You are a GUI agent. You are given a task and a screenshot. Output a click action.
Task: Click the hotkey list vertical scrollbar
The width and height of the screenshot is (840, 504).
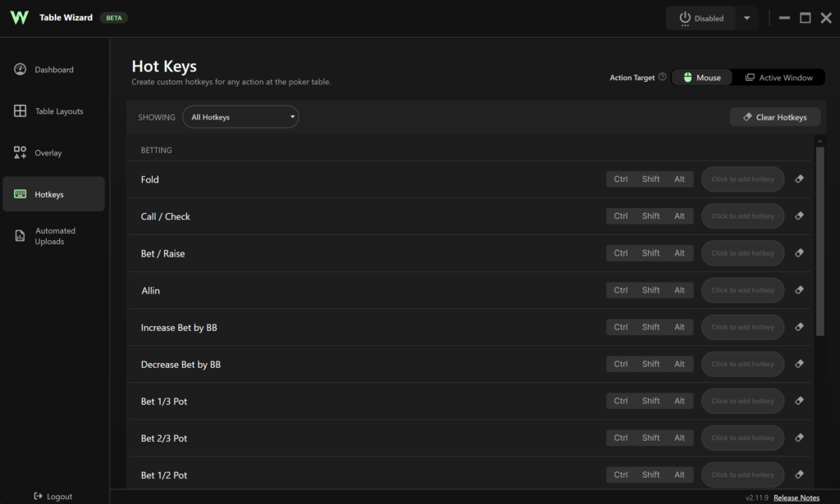(x=819, y=241)
